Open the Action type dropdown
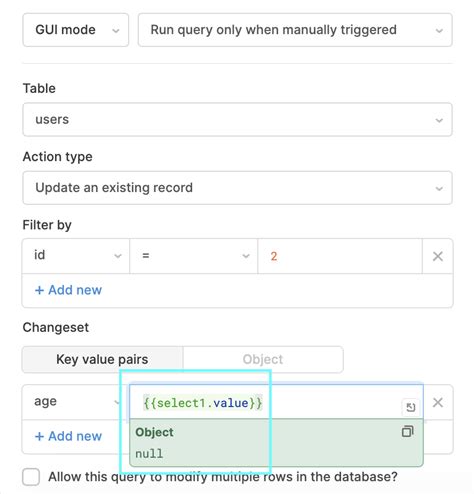 237,188
